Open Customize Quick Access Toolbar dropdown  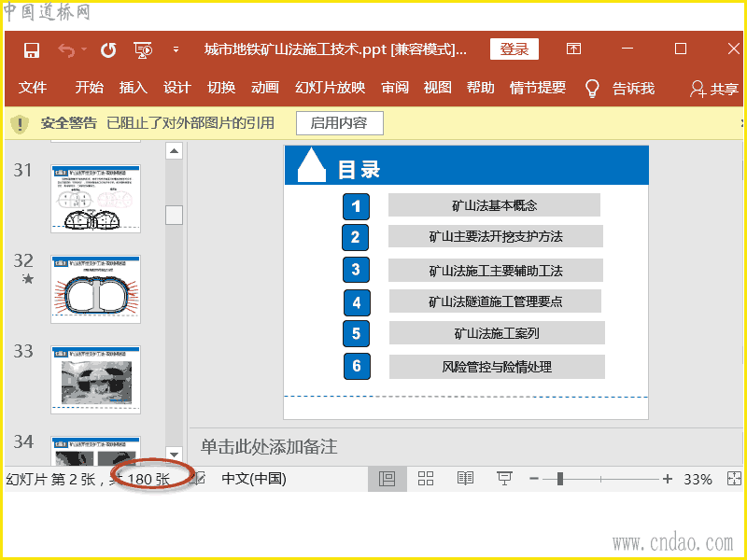tap(176, 49)
